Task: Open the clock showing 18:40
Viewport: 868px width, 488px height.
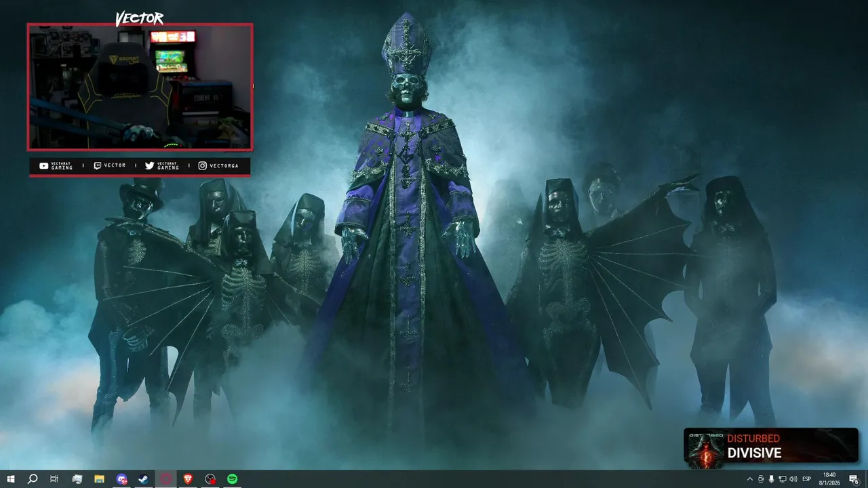Action: pyautogui.click(x=829, y=479)
